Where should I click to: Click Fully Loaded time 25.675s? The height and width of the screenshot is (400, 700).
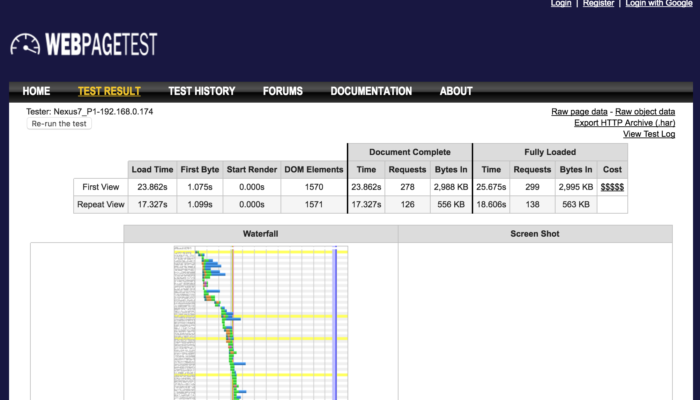(x=491, y=187)
